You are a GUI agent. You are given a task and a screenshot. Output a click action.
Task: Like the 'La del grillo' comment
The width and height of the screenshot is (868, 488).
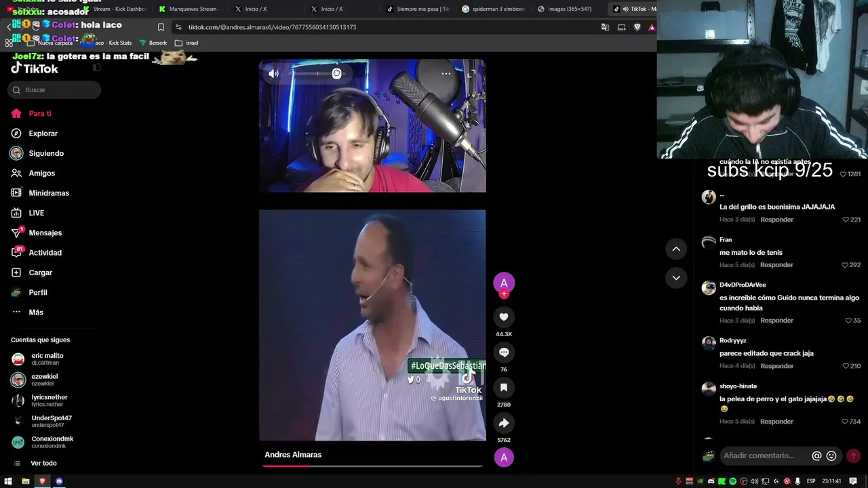click(846, 220)
